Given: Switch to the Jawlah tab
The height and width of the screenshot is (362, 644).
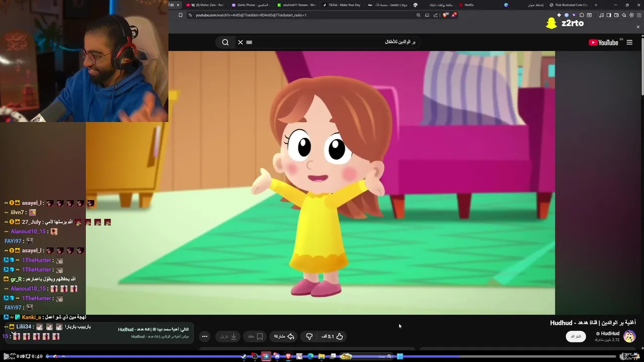Looking at the screenshot, I should tap(387, 5).
